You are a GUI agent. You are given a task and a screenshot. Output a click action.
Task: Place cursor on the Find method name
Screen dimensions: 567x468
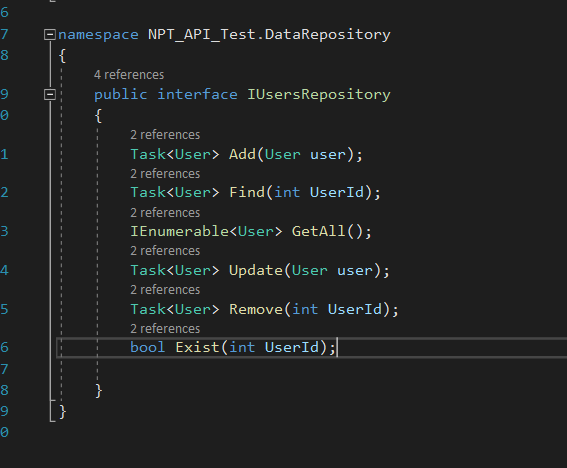coord(247,192)
